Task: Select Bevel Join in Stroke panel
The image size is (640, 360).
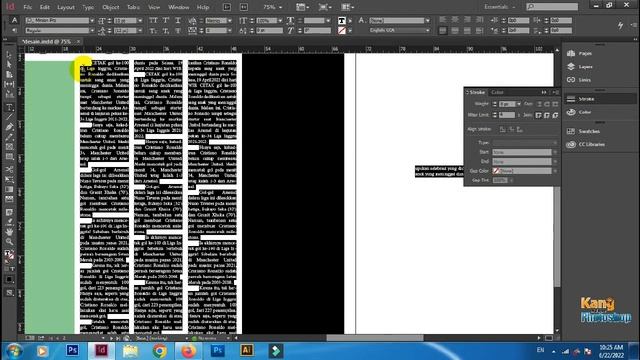Action: pyautogui.click(x=555, y=115)
